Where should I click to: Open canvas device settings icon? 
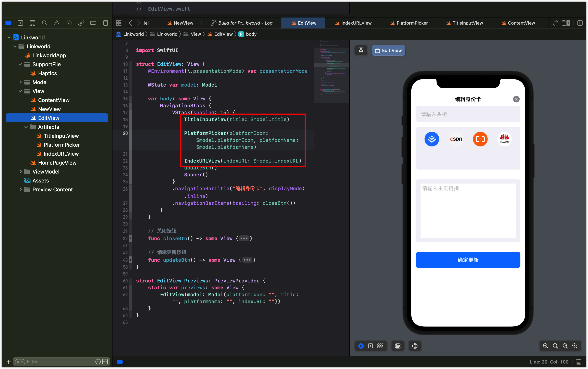[x=398, y=346]
